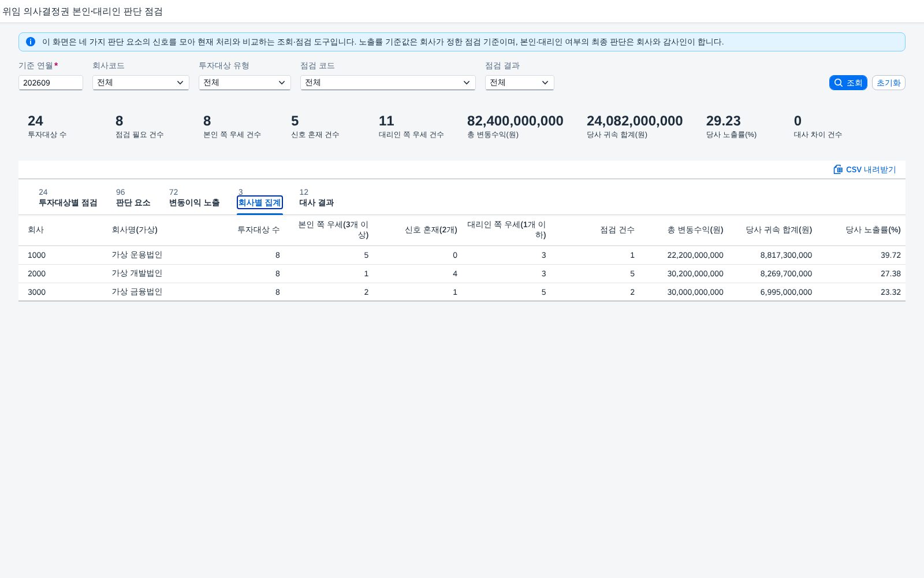
Task: Select the 가상 운용법인 cell
Action: coord(137,255)
